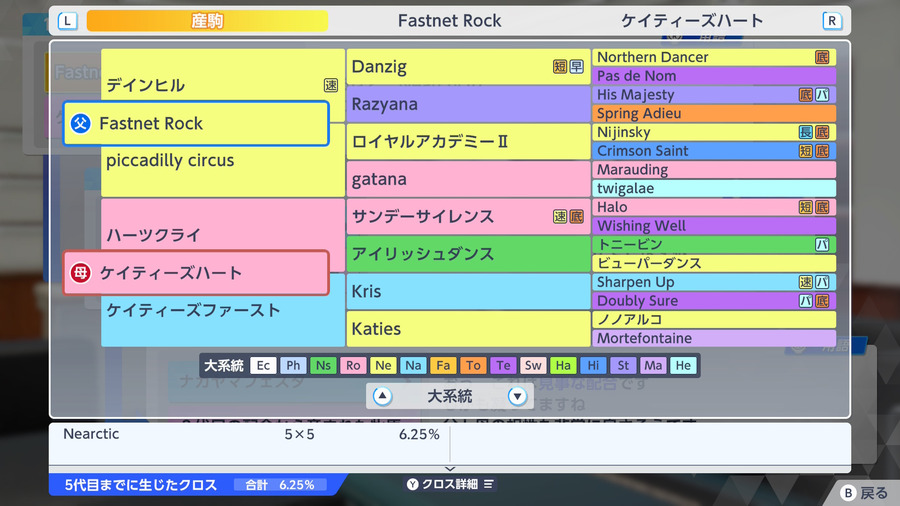Click the パ badge on Sharpen Up

pyautogui.click(x=822, y=282)
